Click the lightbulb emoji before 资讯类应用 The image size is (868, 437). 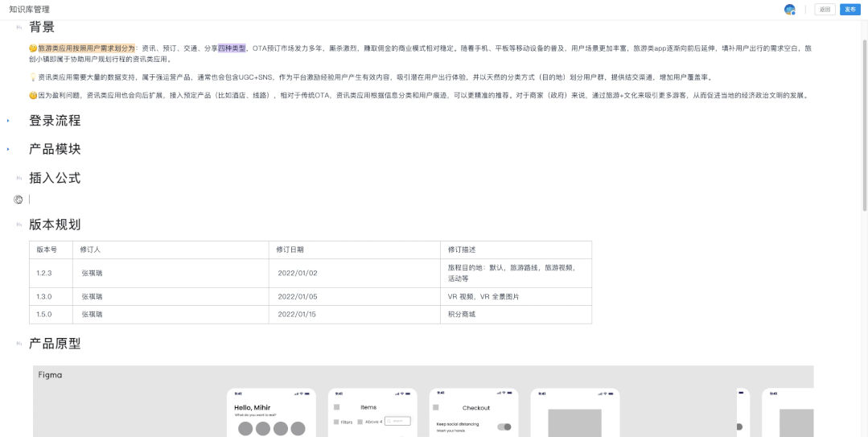pyautogui.click(x=33, y=77)
